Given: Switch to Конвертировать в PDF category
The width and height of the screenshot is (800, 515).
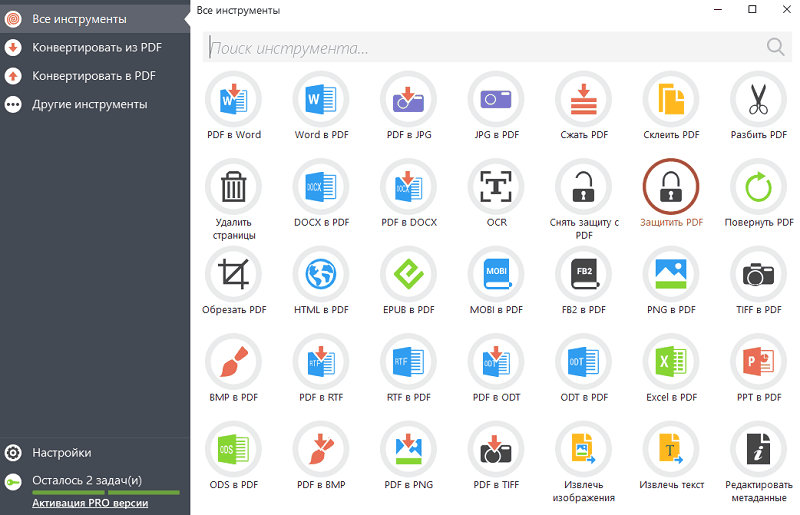Looking at the screenshot, I should pyautogui.click(x=93, y=75).
